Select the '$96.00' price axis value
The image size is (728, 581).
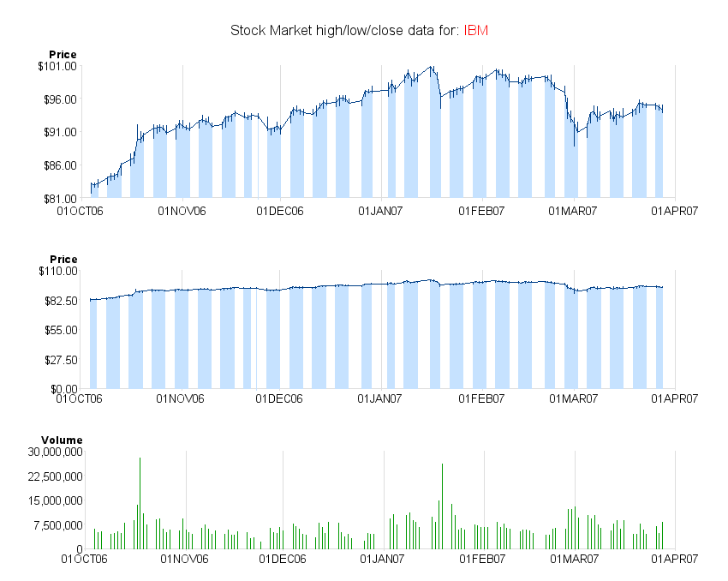click(x=60, y=99)
